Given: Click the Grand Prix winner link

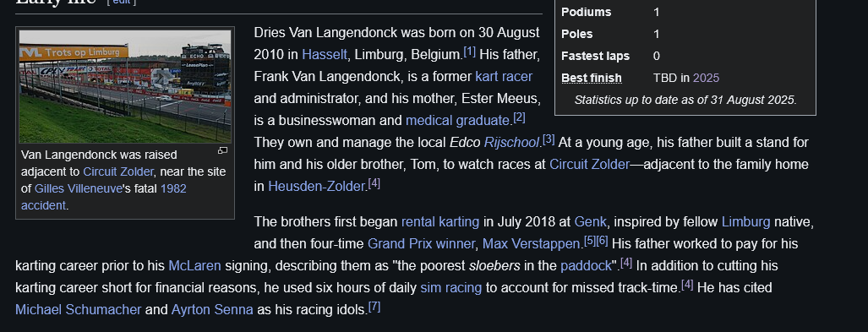Looking at the screenshot, I should (421, 244).
